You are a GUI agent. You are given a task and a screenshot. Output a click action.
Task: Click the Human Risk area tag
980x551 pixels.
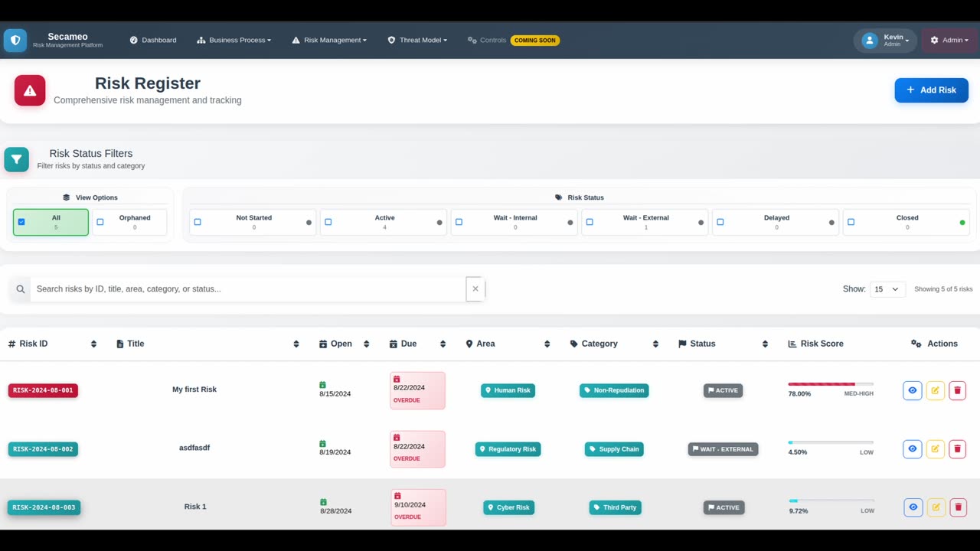[x=508, y=390]
